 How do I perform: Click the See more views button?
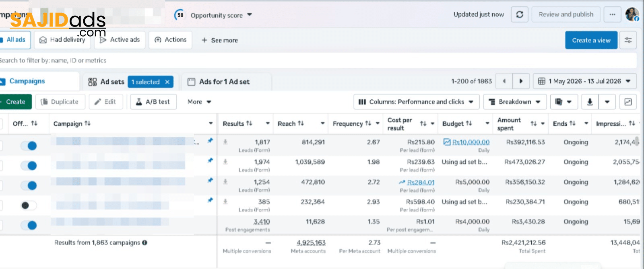click(220, 40)
